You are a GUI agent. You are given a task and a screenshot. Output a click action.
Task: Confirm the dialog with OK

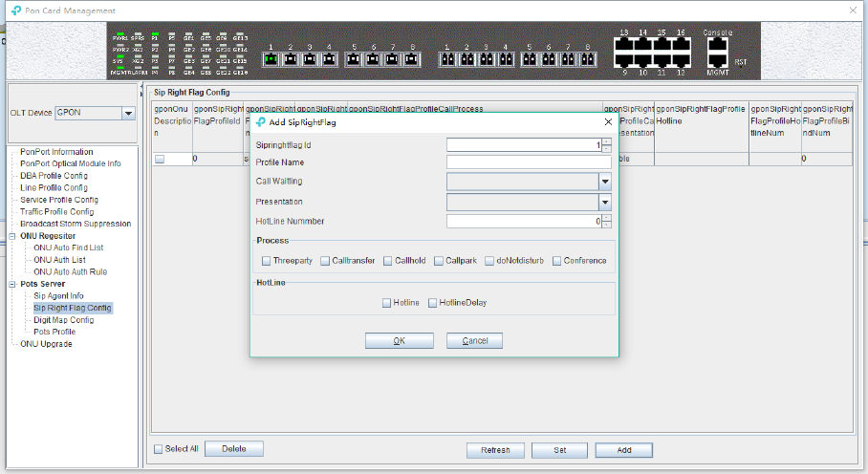click(400, 341)
